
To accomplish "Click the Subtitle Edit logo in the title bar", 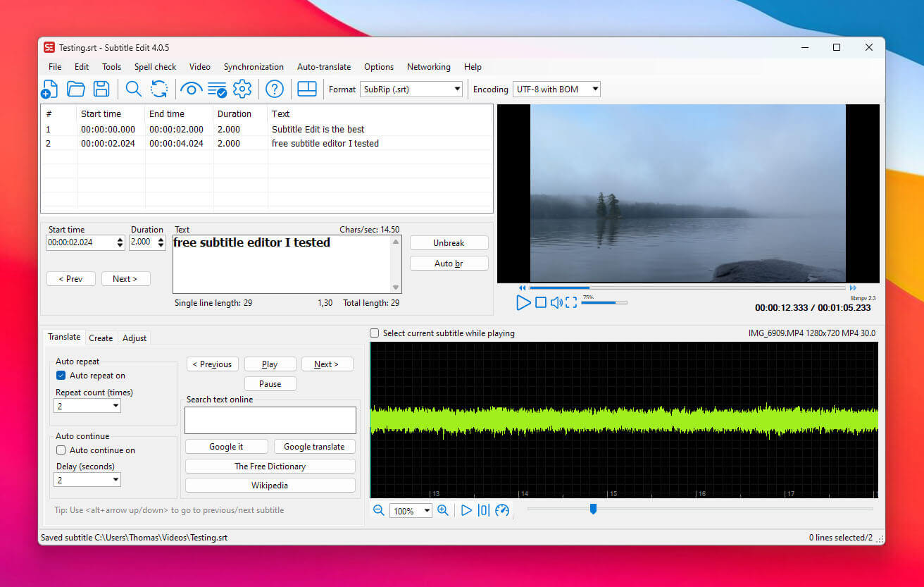I will [x=49, y=47].
